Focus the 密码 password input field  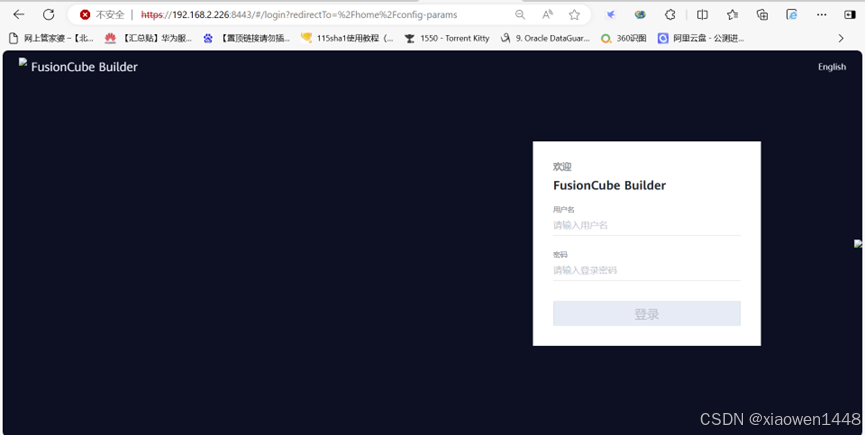tap(647, 271)
